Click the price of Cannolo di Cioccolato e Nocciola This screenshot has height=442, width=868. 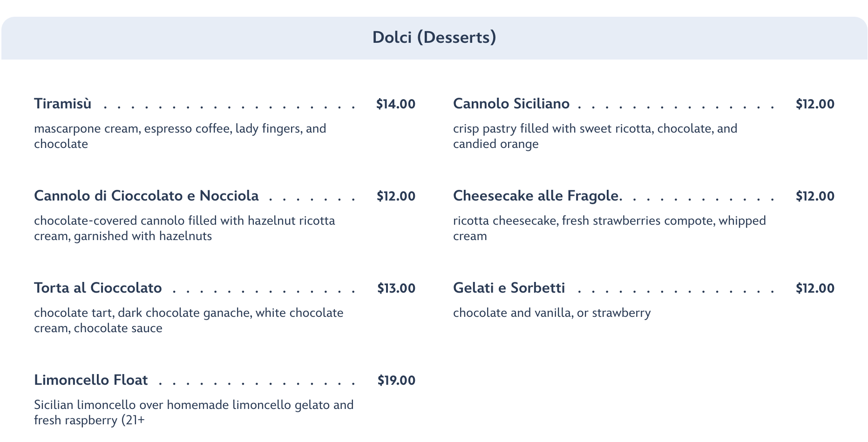click(x=396, y=196)
